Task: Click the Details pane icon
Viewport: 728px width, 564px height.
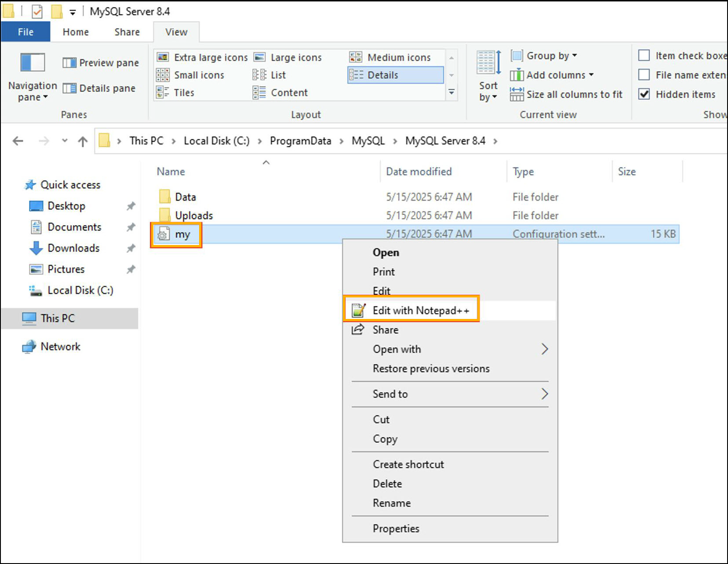Action: pos(69,88)
